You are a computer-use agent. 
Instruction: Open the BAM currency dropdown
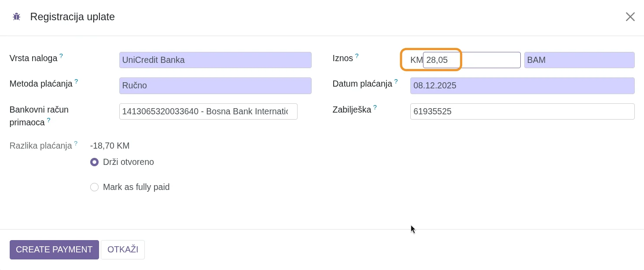tap(579, 60)
